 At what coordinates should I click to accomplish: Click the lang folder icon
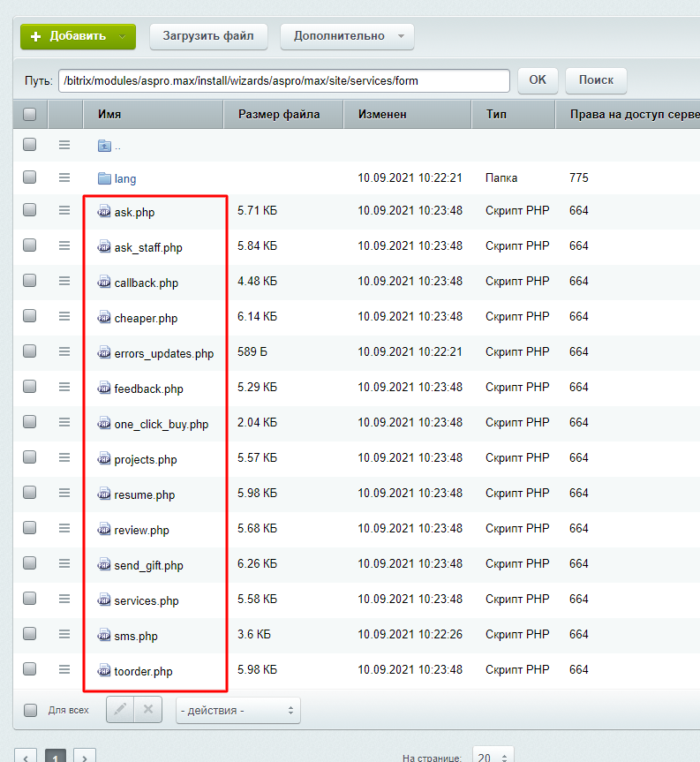pos(104,178)
